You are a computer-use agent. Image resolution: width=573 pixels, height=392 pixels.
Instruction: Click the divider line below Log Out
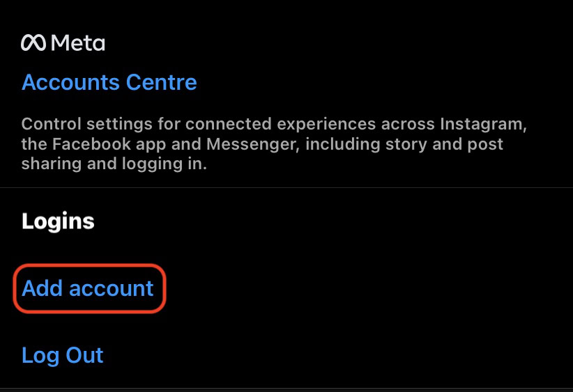pyautogui.click(x=286, y=388)
